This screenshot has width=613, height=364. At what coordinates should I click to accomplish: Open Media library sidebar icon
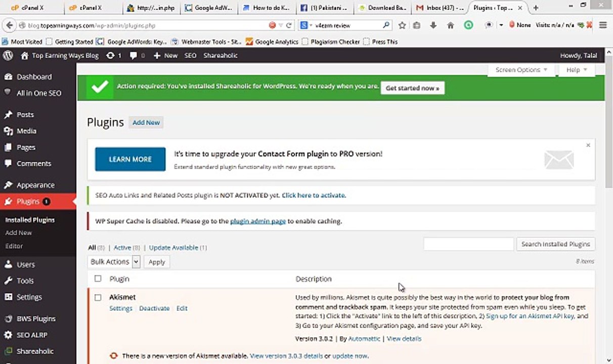(x=8, y=131)
